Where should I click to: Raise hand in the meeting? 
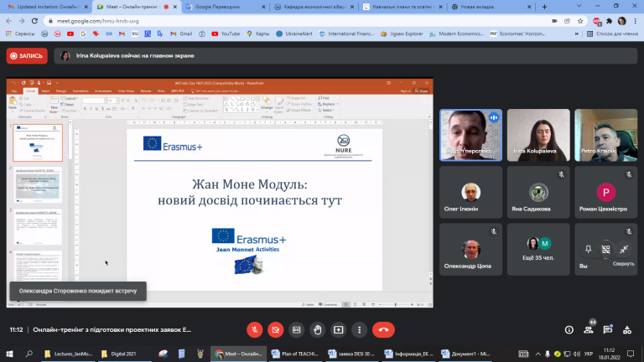pyautogui.click(x=318, y=329)
